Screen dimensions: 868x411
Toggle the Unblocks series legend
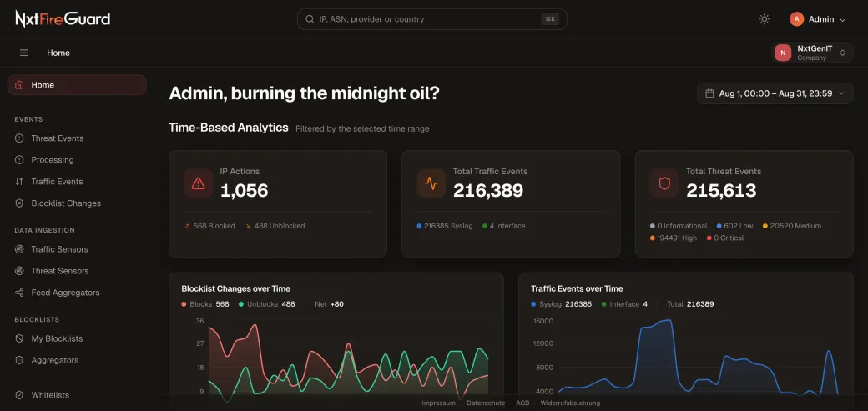(267, 304)
